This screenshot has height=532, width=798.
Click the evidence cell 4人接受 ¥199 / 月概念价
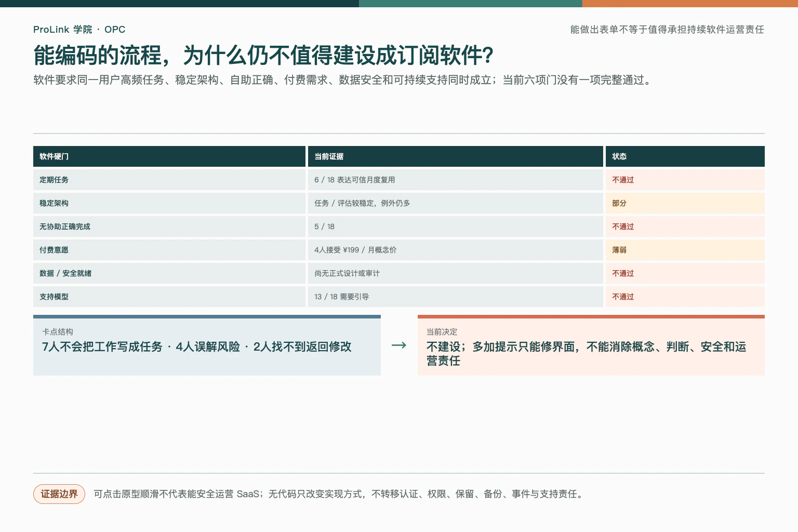click(x=456, y=250)
